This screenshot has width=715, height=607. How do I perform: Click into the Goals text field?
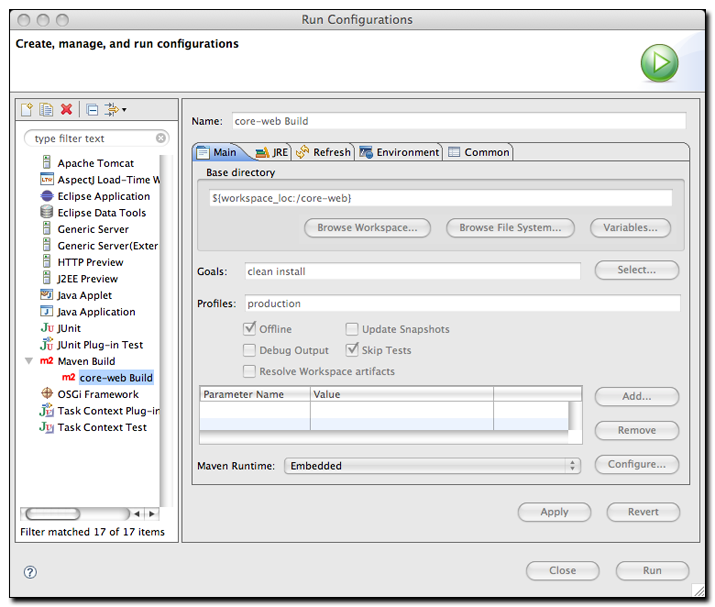coord(412,271)
